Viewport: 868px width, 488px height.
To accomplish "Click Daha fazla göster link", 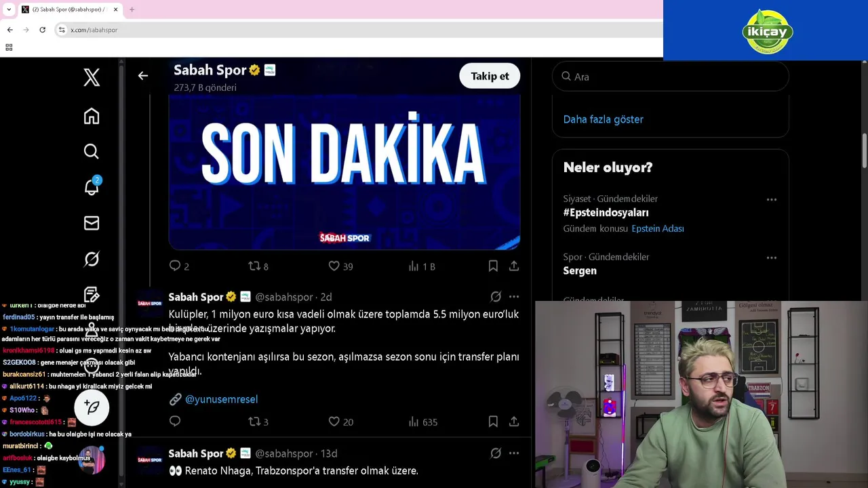I will pyautogui.click(x=603, y=119).
